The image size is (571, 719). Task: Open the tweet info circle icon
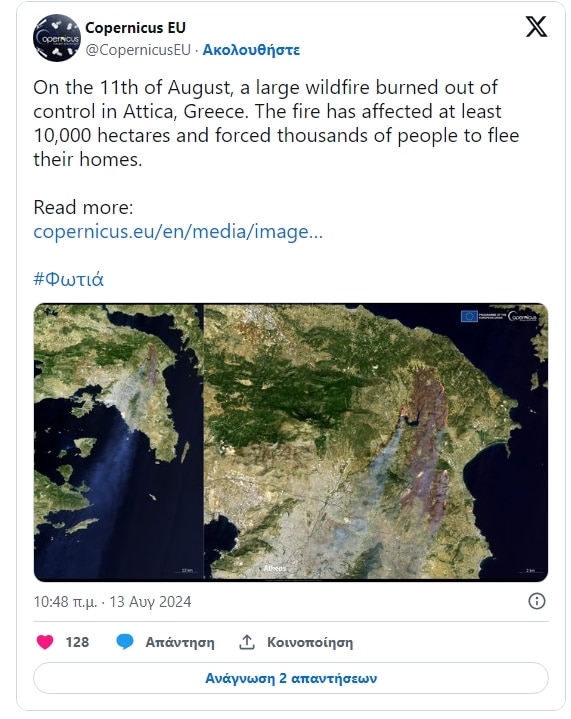pos(537,601)
